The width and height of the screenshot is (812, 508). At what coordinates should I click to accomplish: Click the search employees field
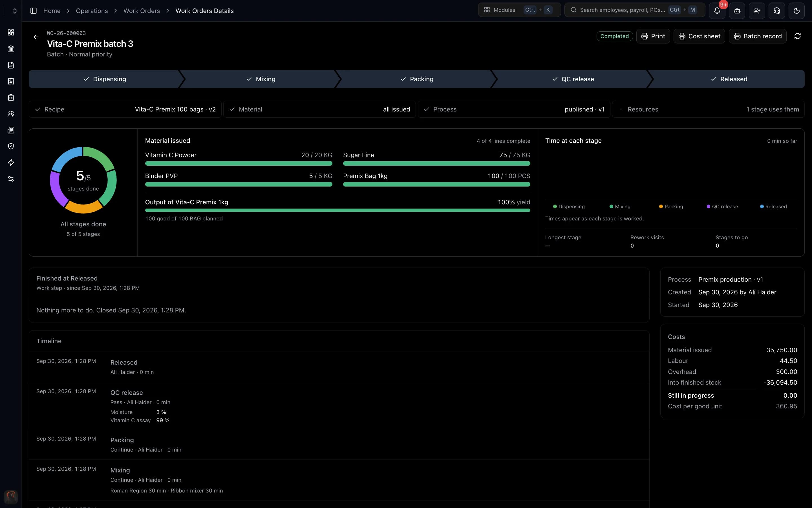pos(634,10)
